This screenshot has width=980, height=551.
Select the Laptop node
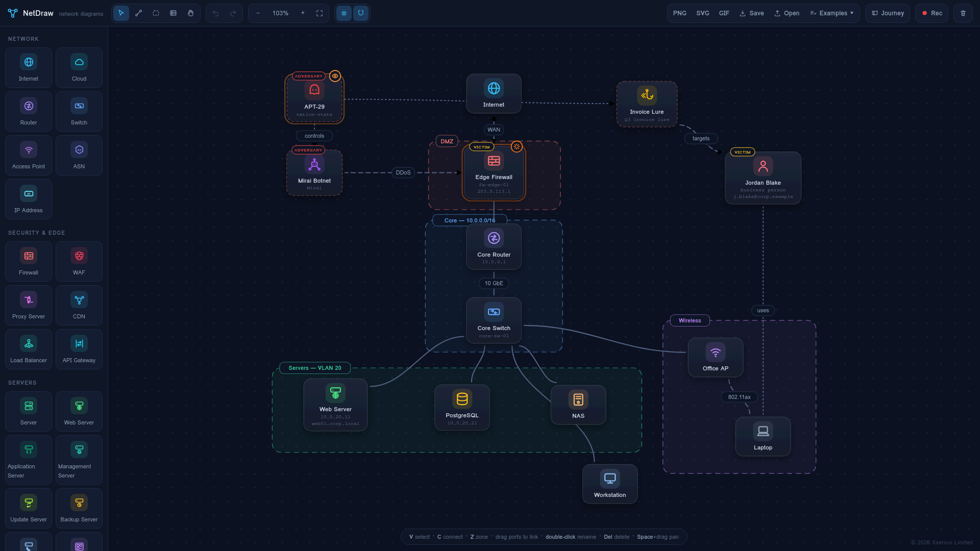(763, 437)
